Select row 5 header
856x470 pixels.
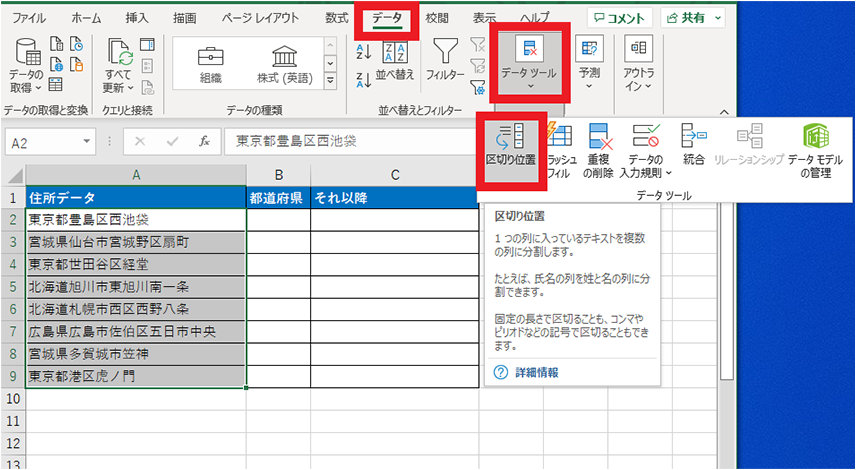tap(13, 286)
